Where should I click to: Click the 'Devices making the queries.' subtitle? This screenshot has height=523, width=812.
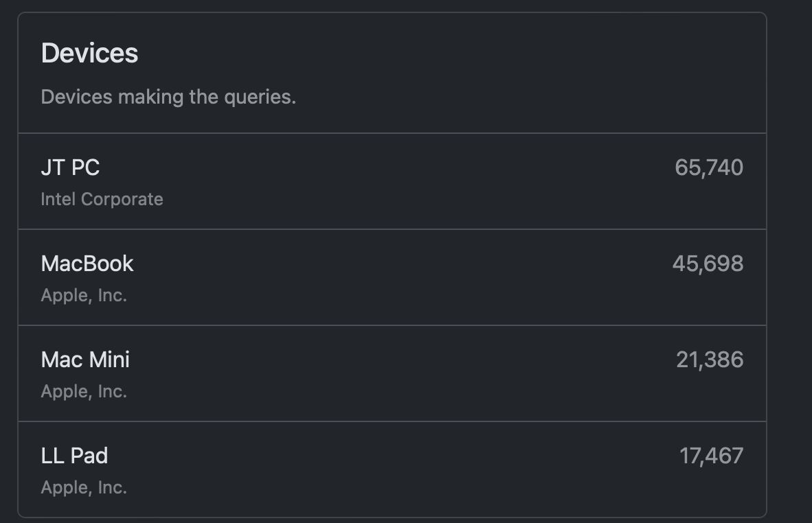click(x=168, y=97)
